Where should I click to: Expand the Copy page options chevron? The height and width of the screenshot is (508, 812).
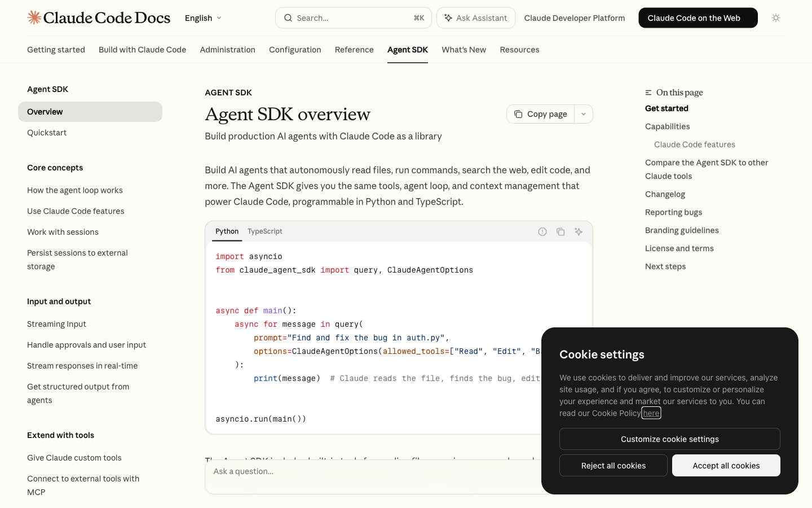584,114
